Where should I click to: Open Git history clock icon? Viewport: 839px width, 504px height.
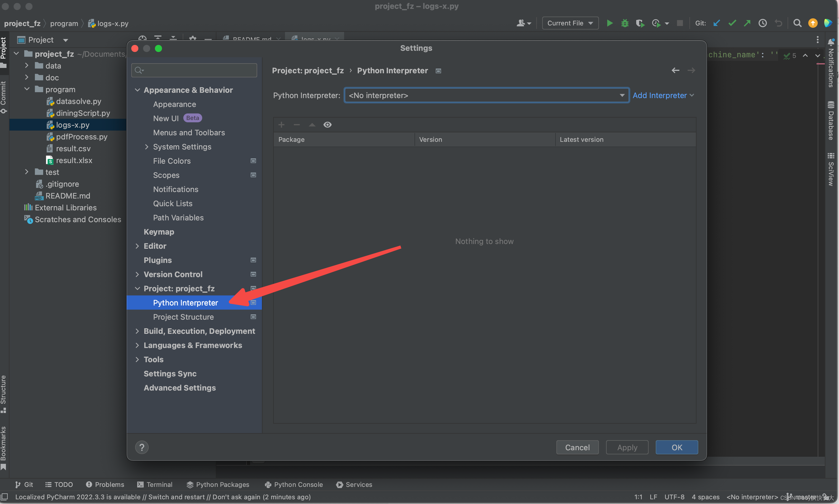[762, 23]
